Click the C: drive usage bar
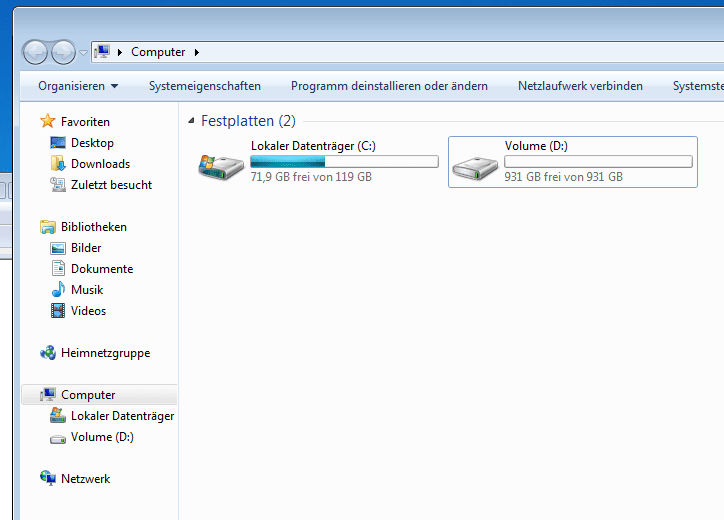The height and width of the screenshot is (520, 724). coord(344,162)
